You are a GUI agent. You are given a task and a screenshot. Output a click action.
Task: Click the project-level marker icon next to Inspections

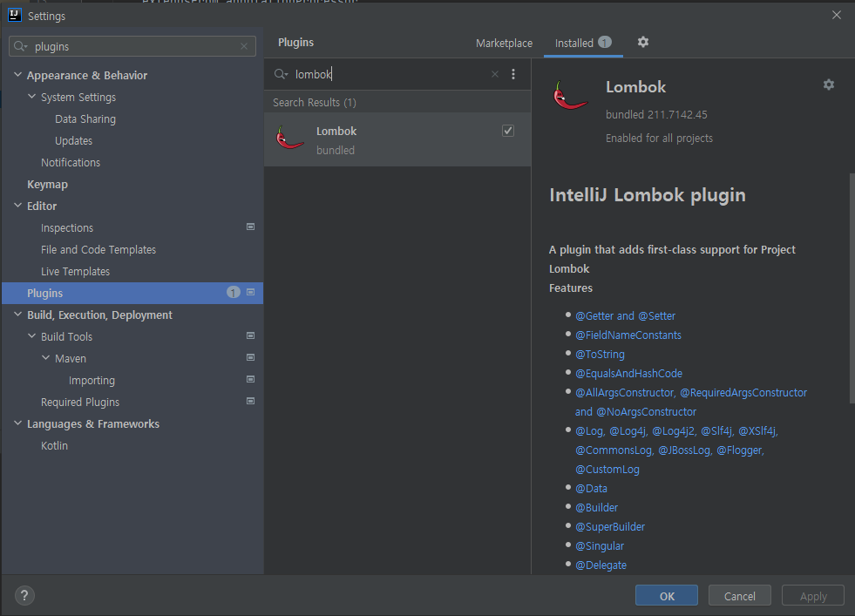[251, 227]
